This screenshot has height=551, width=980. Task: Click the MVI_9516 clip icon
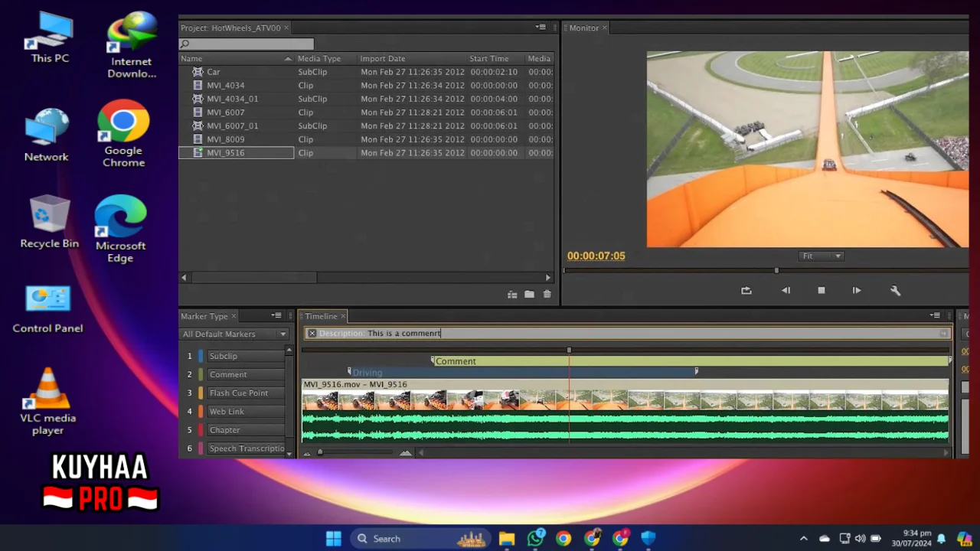(x=198, y=153)
